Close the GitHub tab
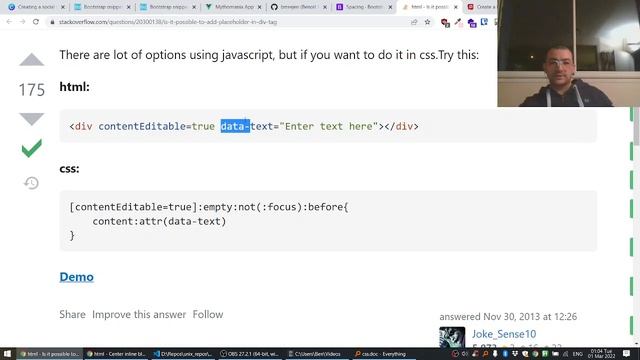 point(325,7)
